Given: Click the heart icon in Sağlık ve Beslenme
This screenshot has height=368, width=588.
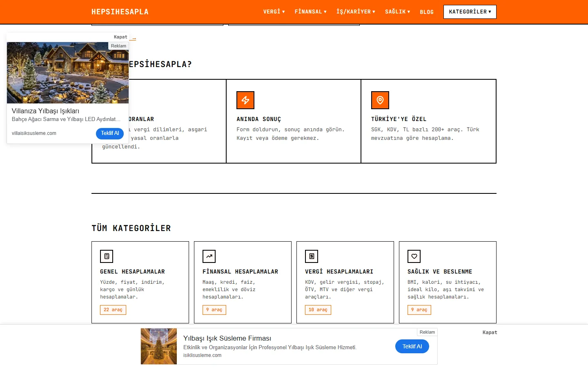Looking at the screenshot, I should [414, 256].
